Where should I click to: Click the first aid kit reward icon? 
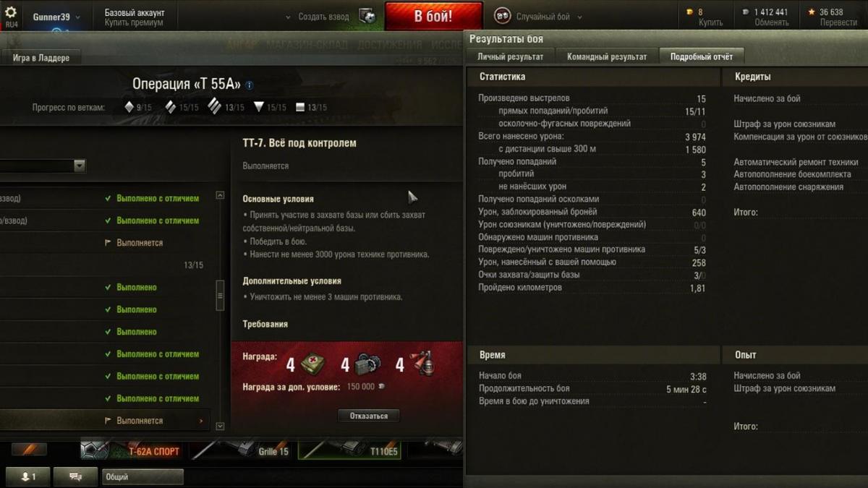pyautogui.click(x=312, y=364)
